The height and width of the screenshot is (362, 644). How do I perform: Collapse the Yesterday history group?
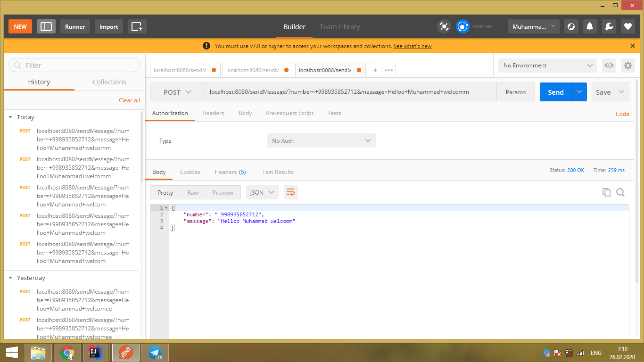click(10, 278)
